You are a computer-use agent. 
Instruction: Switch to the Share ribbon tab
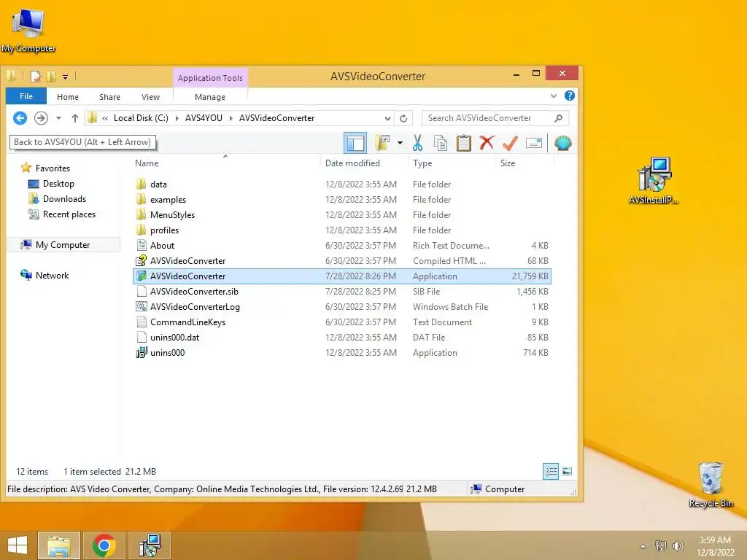click(x=109, y=97)
